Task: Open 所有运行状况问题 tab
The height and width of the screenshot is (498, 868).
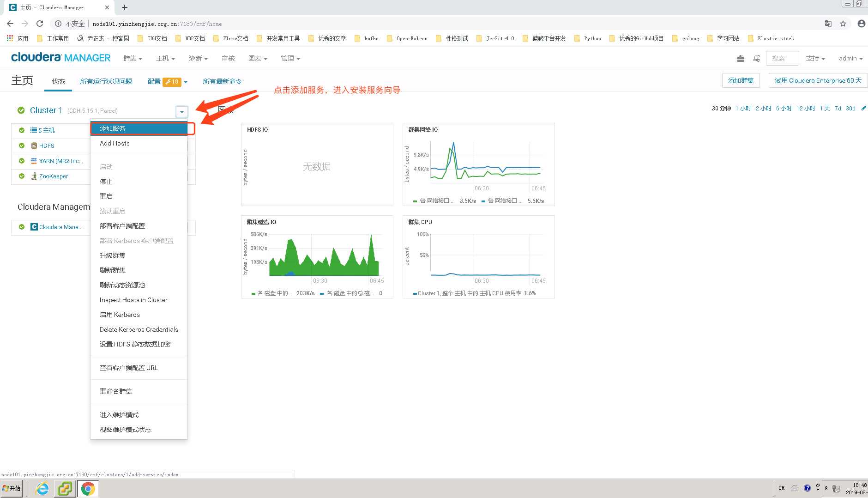Action: click(x=106, y=81)
